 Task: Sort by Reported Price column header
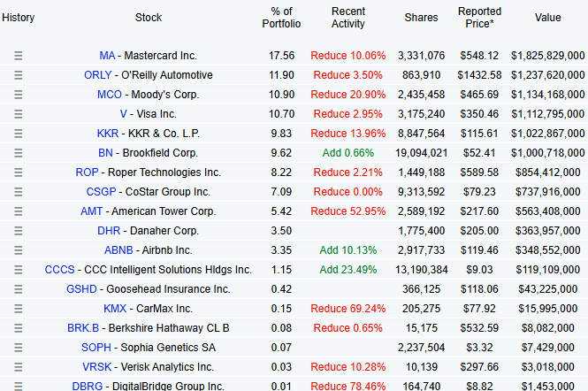pos(479,18)
